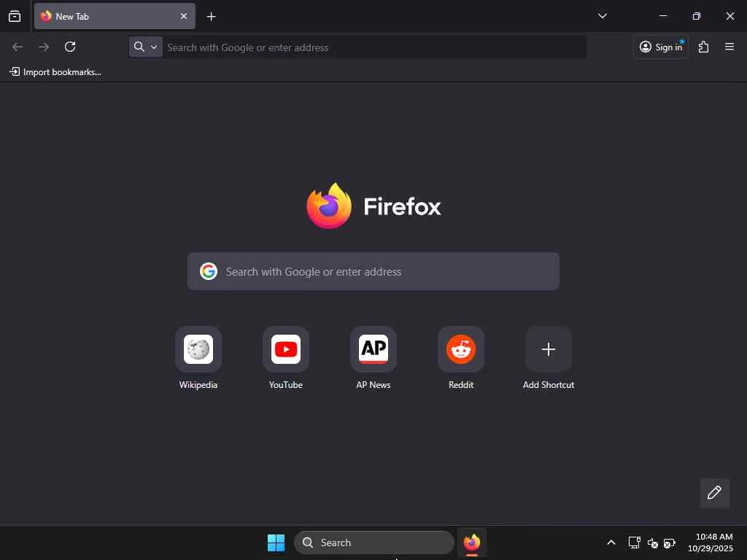The height and width of the screenshot is (560, 747).
Task: Open the battery tray icon
Action: click(670, 542)
